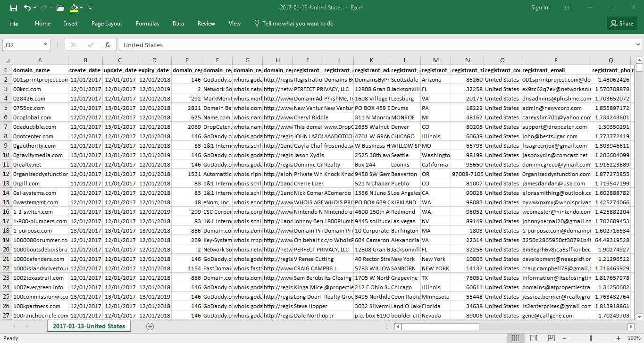Select column A header
Viewport: 644px width, 343px height.
[x=40, y=60]
